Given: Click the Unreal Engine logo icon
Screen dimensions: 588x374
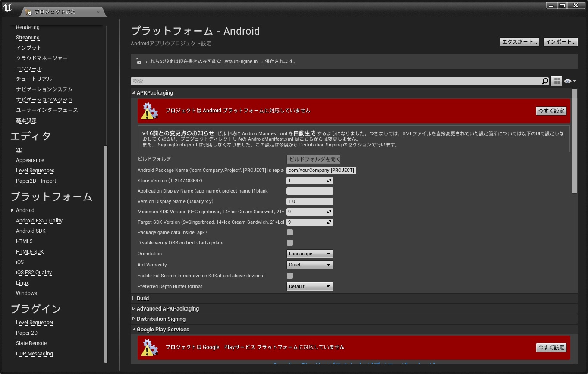Looking at the screenshot, I should tap(7, 8).
